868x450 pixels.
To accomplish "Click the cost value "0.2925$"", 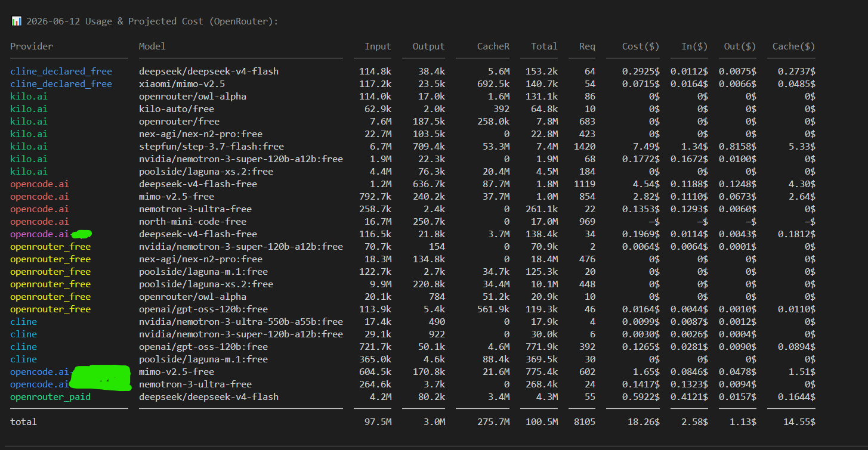I will tap(641, 72).
